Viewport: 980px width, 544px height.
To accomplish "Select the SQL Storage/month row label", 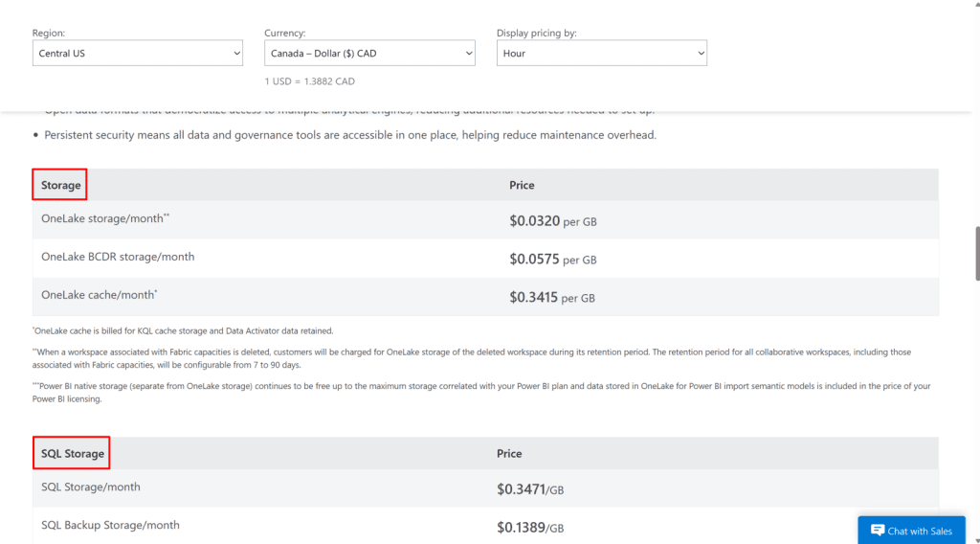I will coord(91,487).
